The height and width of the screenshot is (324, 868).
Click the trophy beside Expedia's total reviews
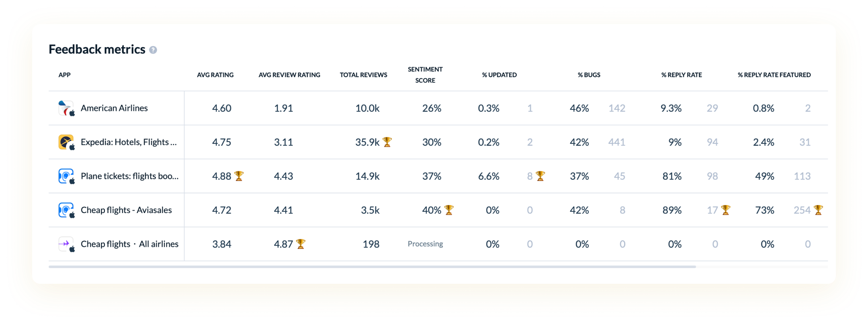coord(387,141)
